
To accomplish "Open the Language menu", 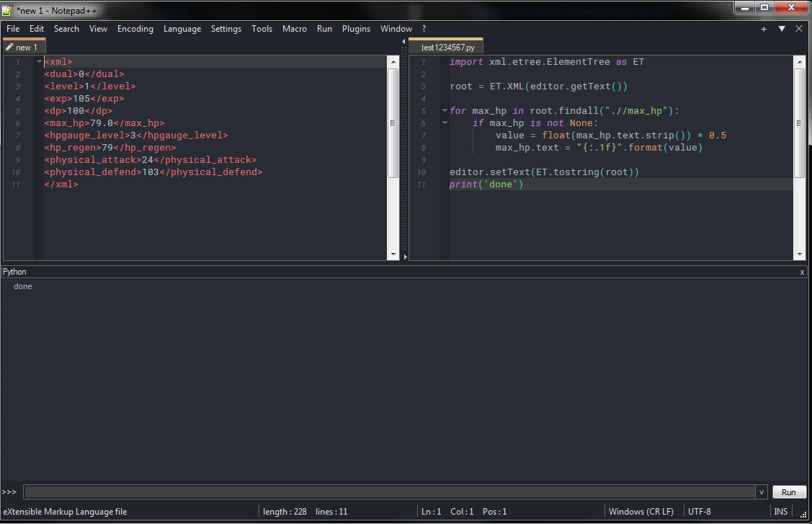I will click(x=182, y=29).
